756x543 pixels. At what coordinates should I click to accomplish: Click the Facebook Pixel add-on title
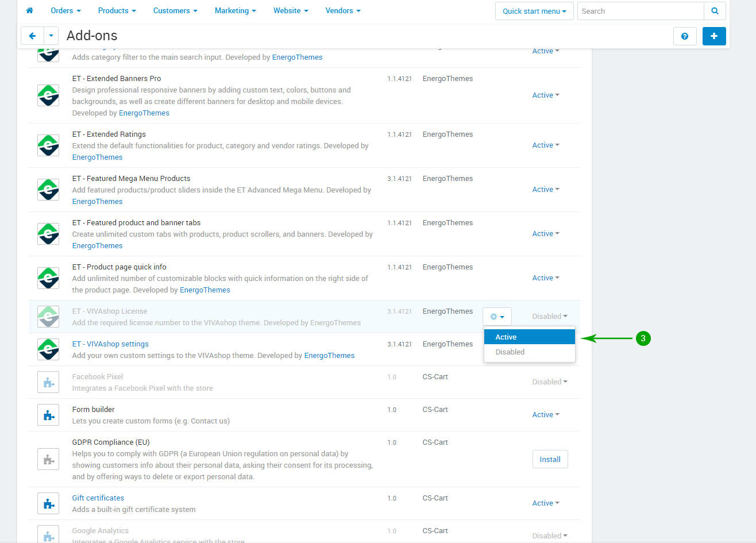click(98, 377)
